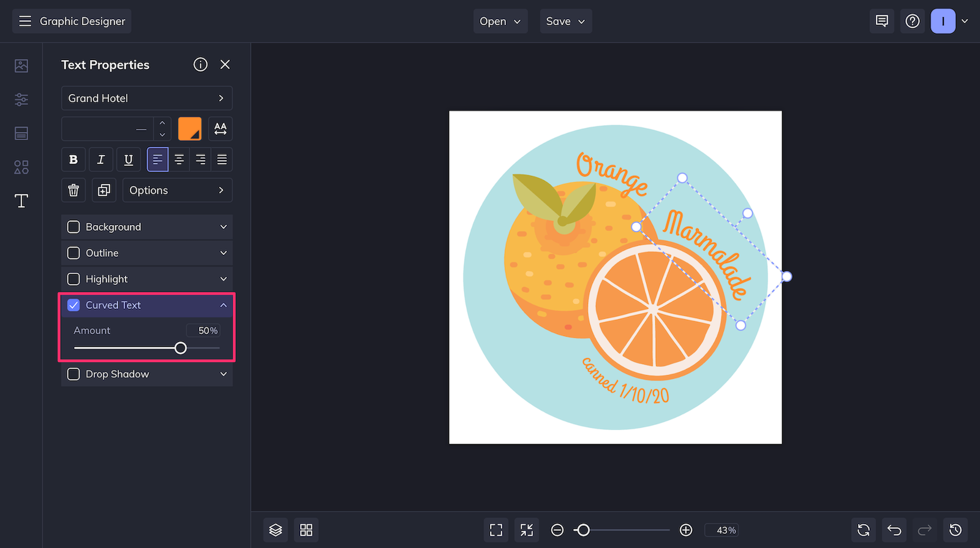The image size is (980, 548).
Task: Uncheck the Curved Text checkbox
Action: [x=73, y=305]
